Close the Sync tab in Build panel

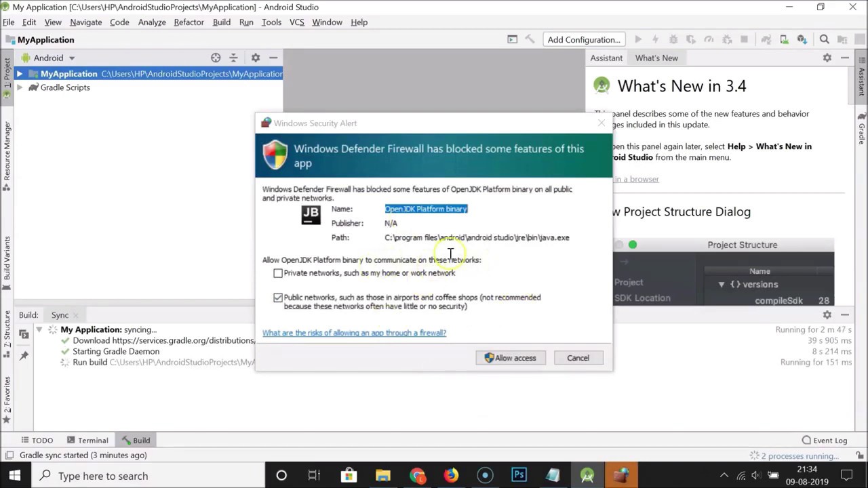76,315
